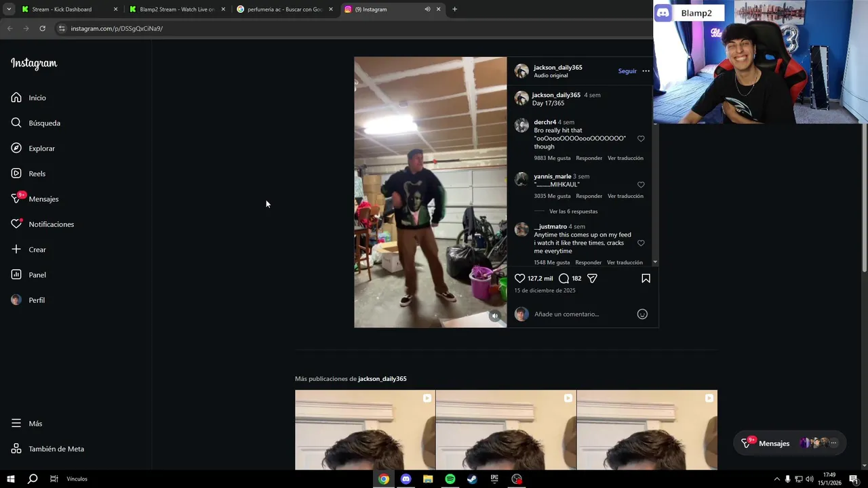Open Perfil avatar in the sidebar
The image size is (868, 488).
[x=16, y=300]
